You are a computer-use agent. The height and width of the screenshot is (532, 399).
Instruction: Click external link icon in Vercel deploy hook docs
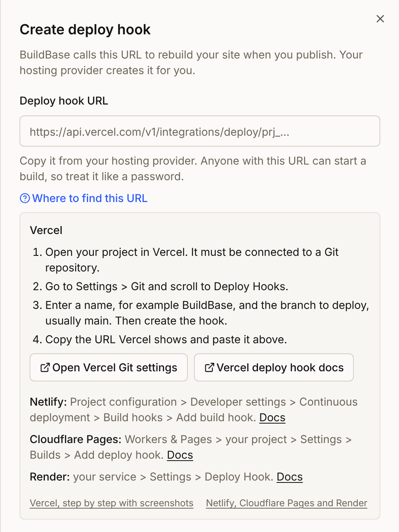(x=209, y=367)
